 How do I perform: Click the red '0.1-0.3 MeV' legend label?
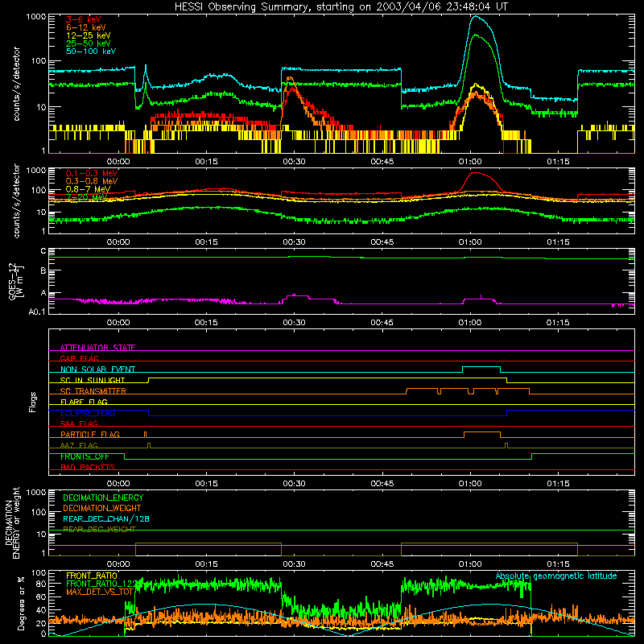(92, 173)
